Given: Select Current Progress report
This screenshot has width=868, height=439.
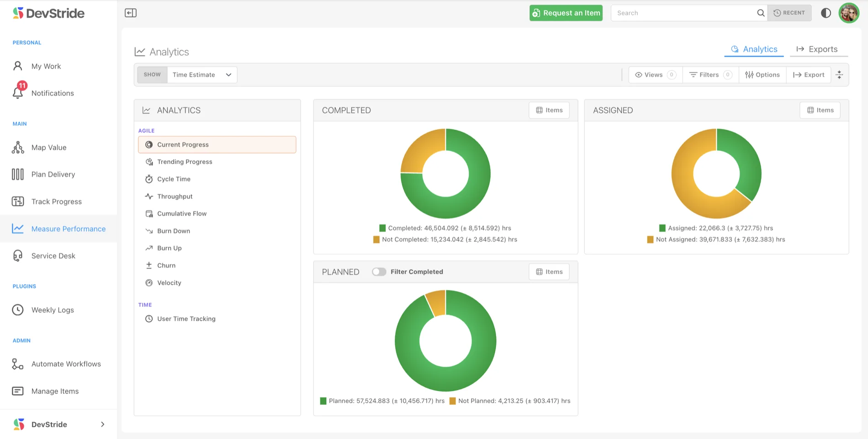Looking at the screenshot, I should click(217, 145).
